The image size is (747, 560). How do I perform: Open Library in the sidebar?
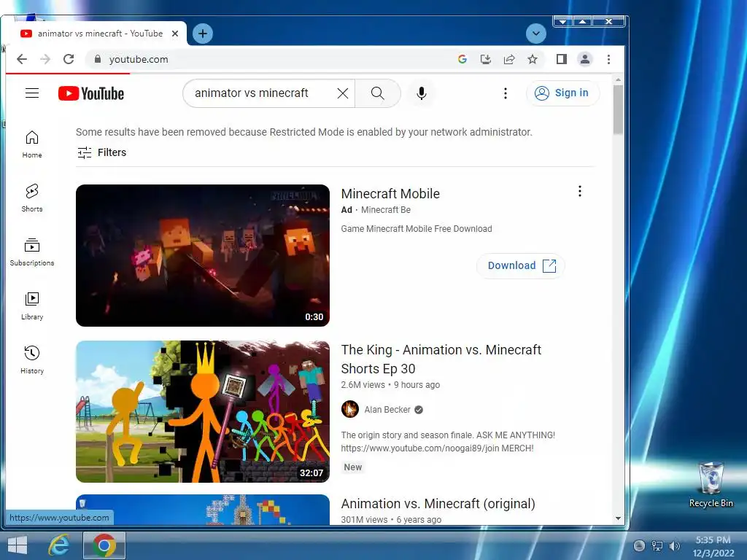pyautogui.click(x=32, y=306)
